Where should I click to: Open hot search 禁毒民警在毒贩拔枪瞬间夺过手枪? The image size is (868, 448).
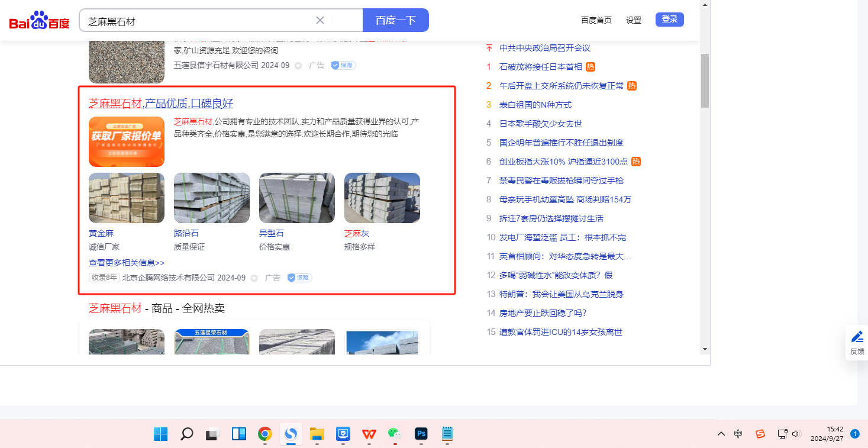[562, 181]
